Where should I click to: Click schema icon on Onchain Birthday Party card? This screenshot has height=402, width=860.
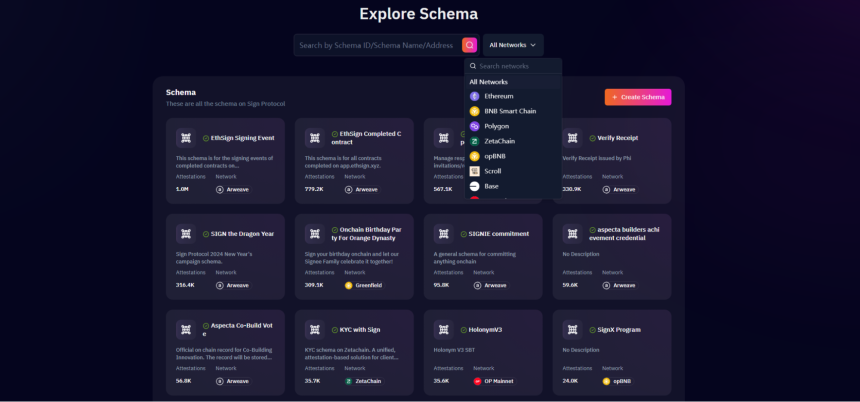pos(315,234)
